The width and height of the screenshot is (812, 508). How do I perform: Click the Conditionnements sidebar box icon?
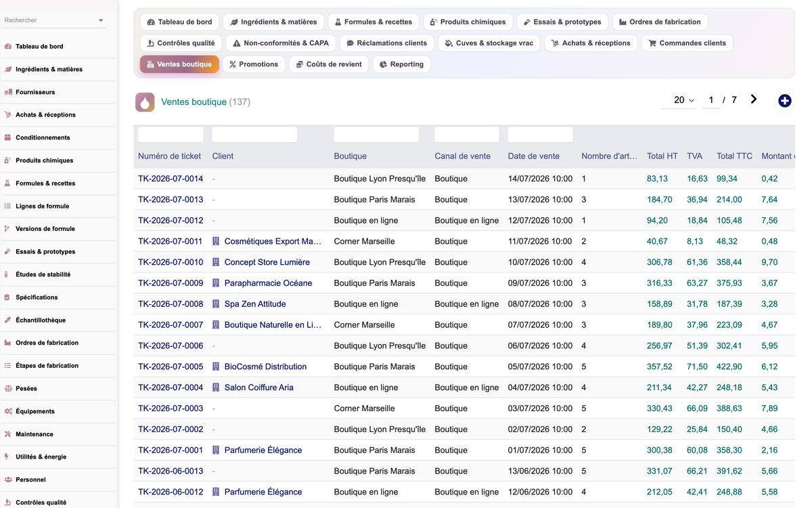pyautogui.click(x=8, y=137)
